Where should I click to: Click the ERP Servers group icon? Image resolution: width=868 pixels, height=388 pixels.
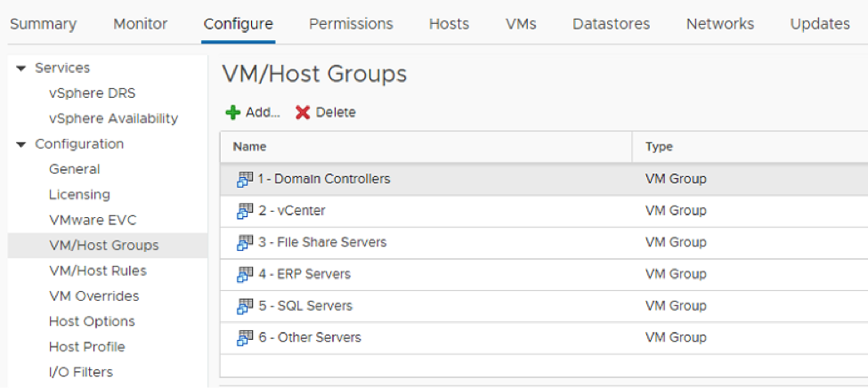(245, 274)
